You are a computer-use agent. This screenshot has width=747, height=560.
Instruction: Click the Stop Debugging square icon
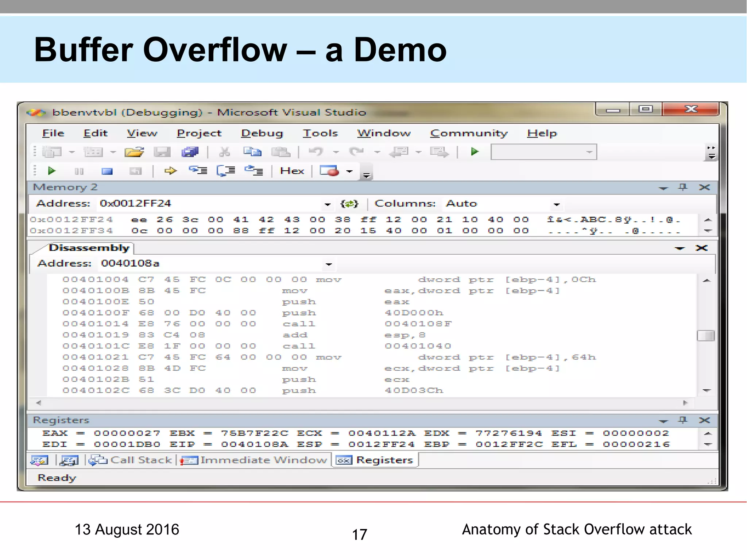107,171
